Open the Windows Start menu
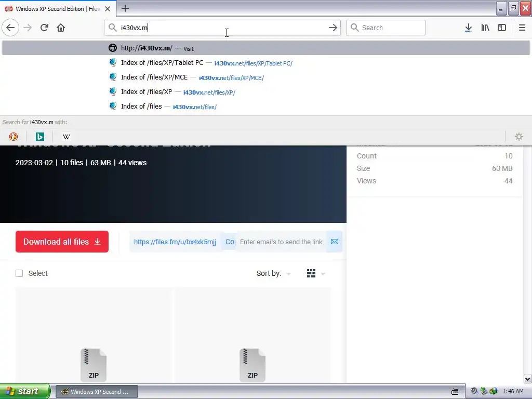Viewport: 532px width, 399px height. 25,392
